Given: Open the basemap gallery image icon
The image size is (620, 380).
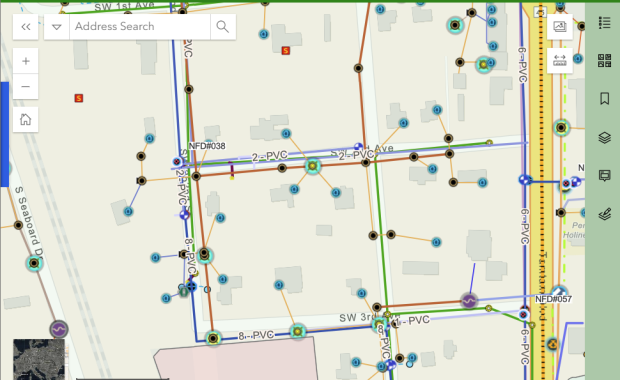Looking at the screenshot, I should point(560,27).
